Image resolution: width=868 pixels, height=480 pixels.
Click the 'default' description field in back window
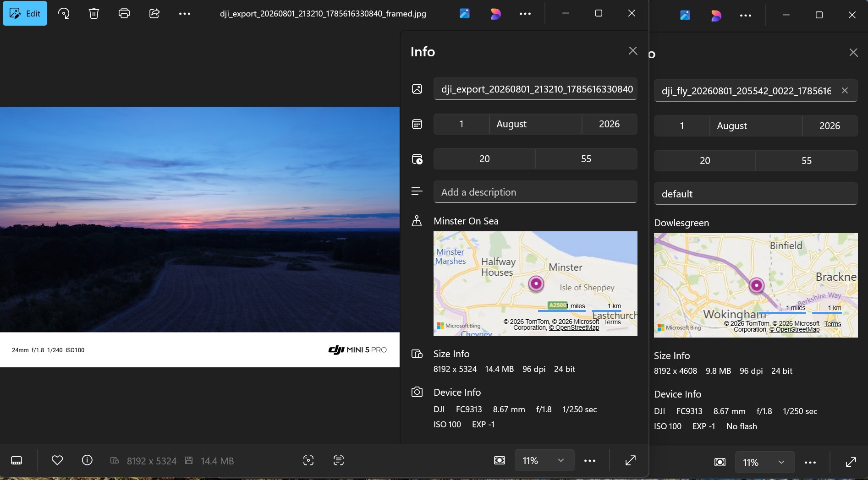[756, 194]
